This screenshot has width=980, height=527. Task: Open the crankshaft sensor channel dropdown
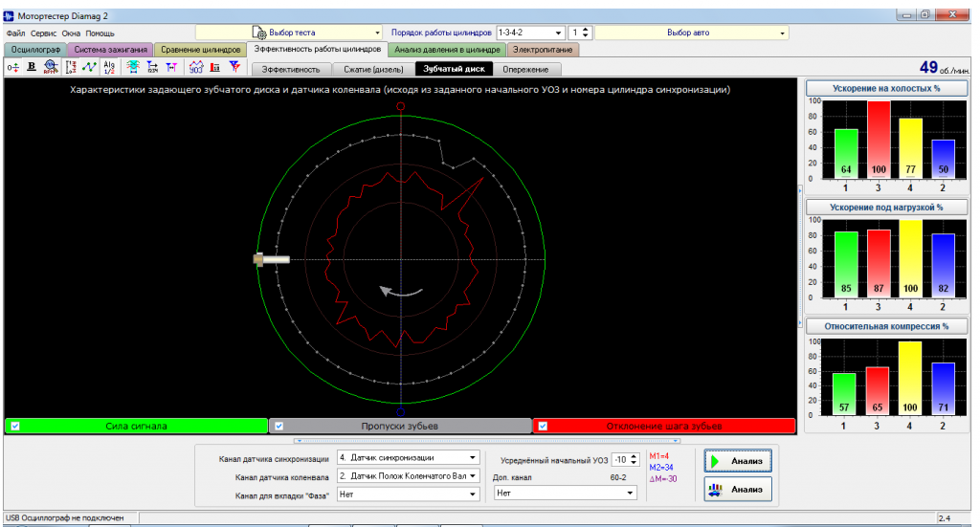pyautogui.click(x=408, y=475)
